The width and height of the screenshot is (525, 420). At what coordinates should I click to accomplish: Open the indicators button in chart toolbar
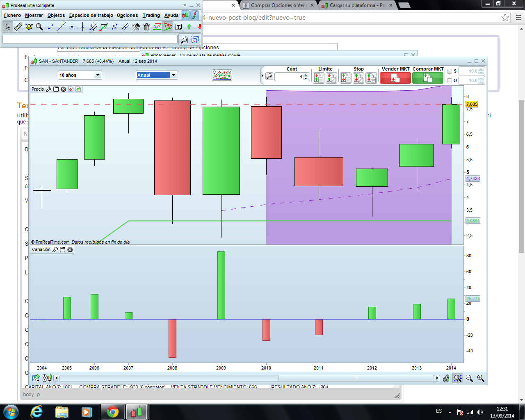(x=222, y=75)
